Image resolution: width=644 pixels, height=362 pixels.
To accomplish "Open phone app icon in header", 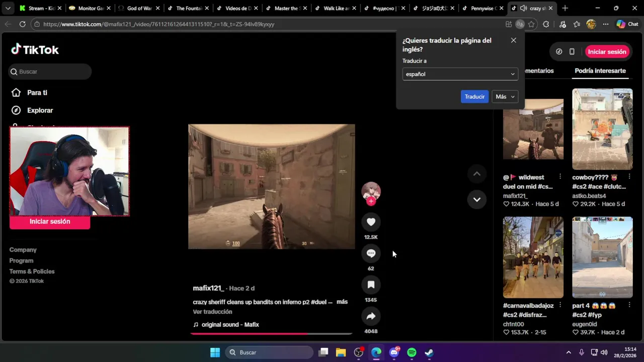I will click(572, 51).
